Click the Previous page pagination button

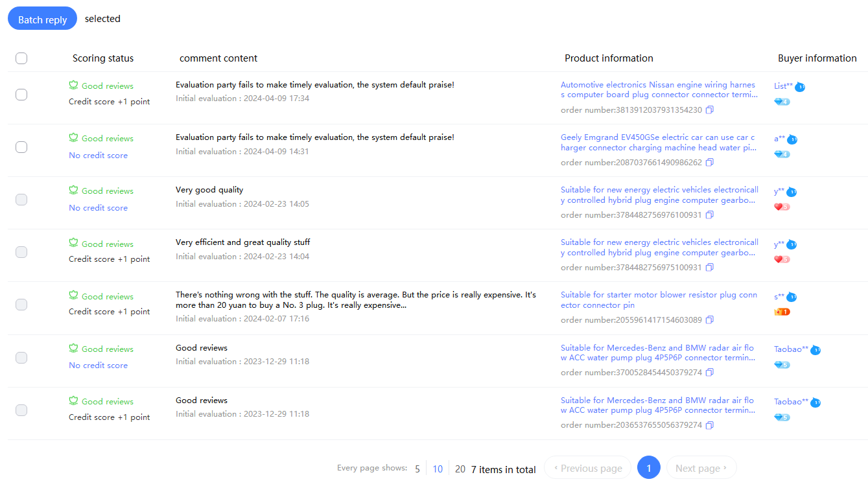587,468
